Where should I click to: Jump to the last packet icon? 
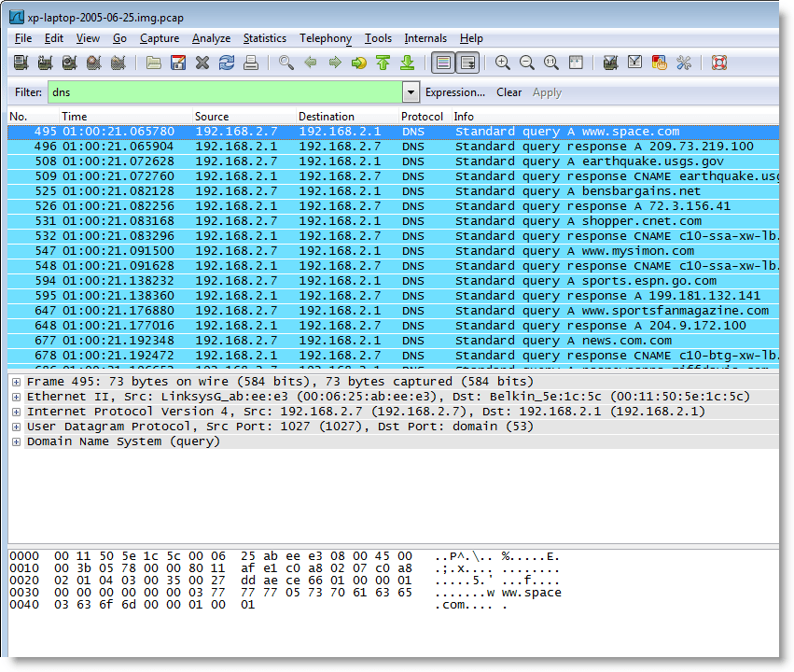click(x=407, y=63)
